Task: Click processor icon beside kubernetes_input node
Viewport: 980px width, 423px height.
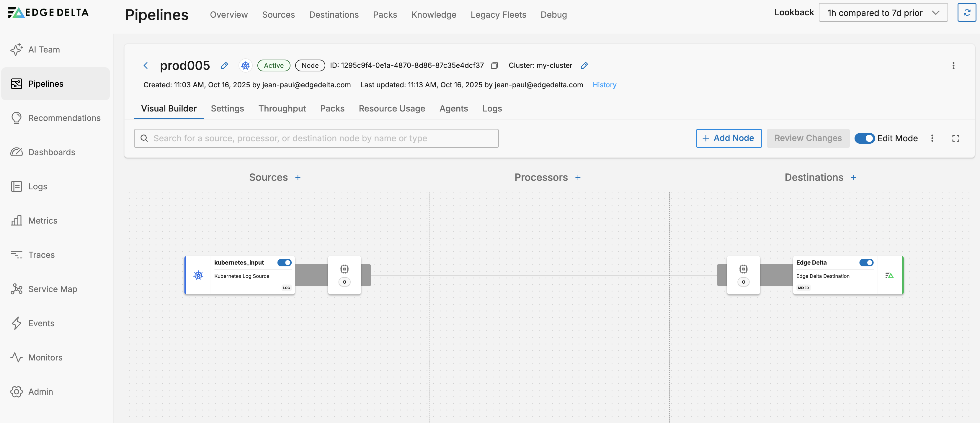Action: 344,269
